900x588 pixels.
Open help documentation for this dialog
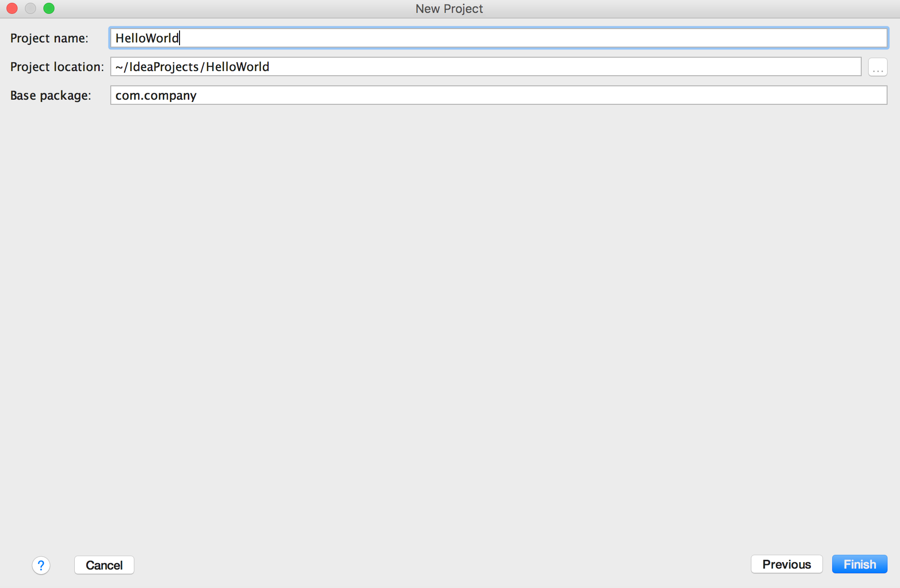click(41, 565)
